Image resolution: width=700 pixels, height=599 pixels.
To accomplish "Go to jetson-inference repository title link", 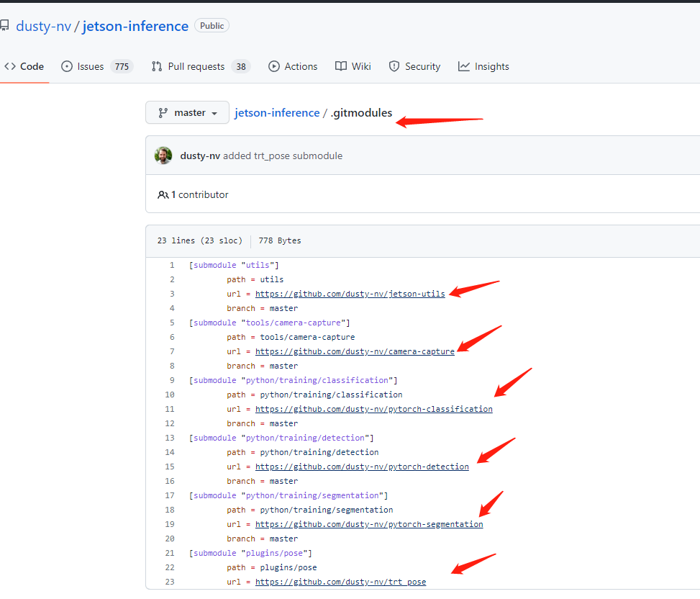I will (135, 27).
